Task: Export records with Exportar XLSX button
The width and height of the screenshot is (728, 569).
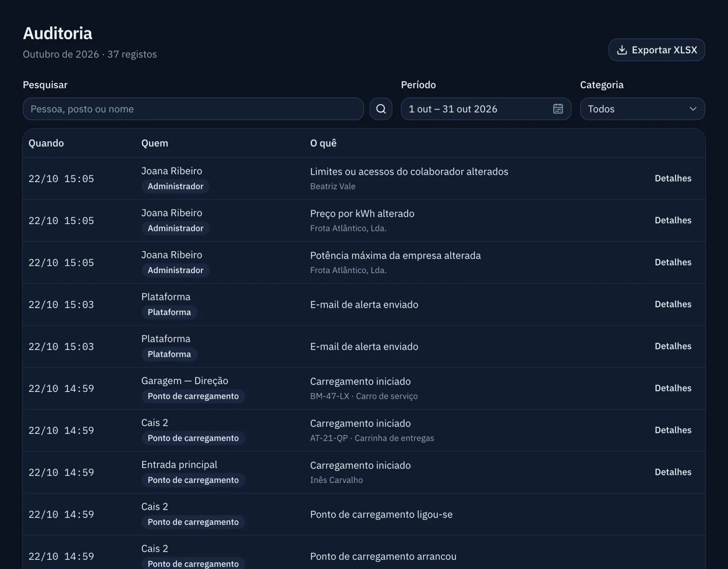Action: click(x=657, y=50)
